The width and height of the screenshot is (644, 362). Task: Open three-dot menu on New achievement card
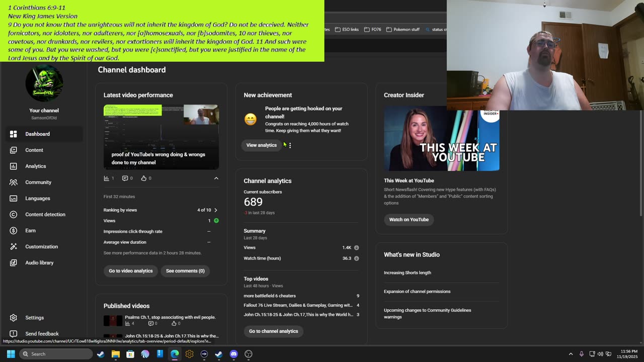(x=290, y=145)
